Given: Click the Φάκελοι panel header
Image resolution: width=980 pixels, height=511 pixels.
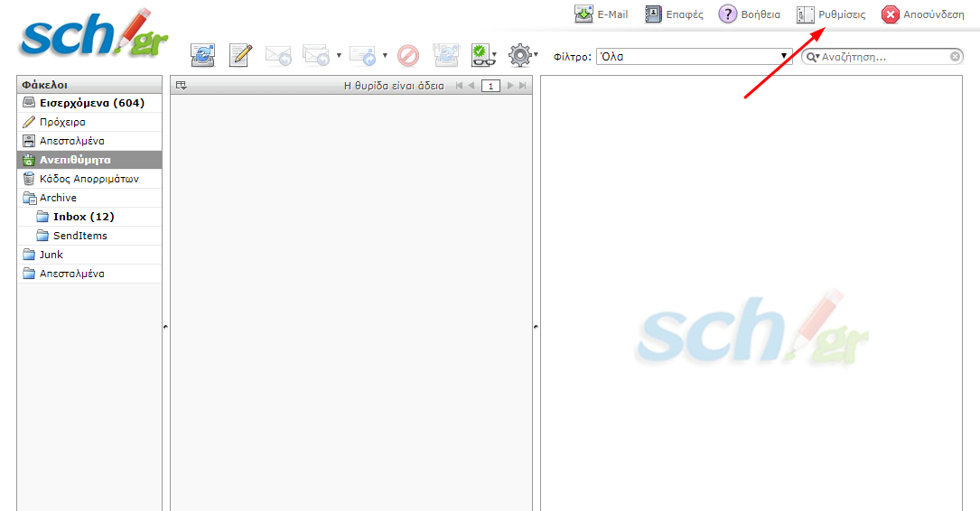Looking at the screenshot, I should point(89,85).
